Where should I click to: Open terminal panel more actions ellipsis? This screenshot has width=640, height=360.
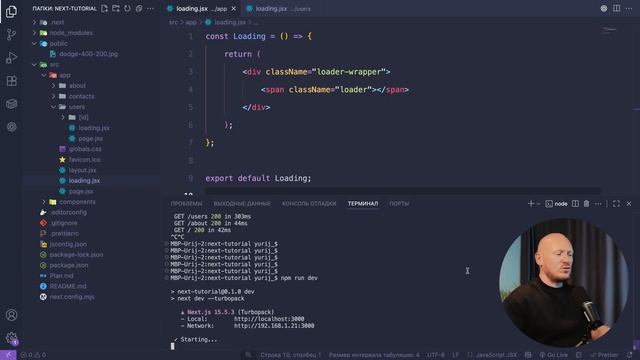point(598,203)
